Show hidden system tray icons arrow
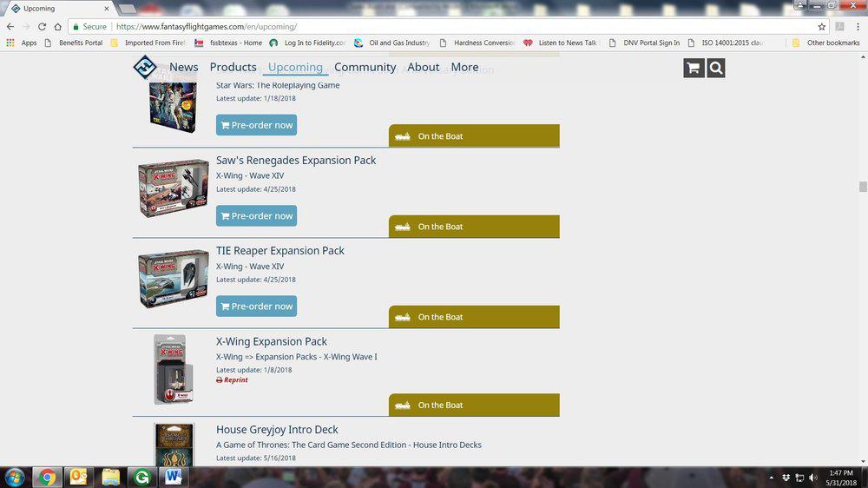 pyautogui.click(x=772, y=478)
